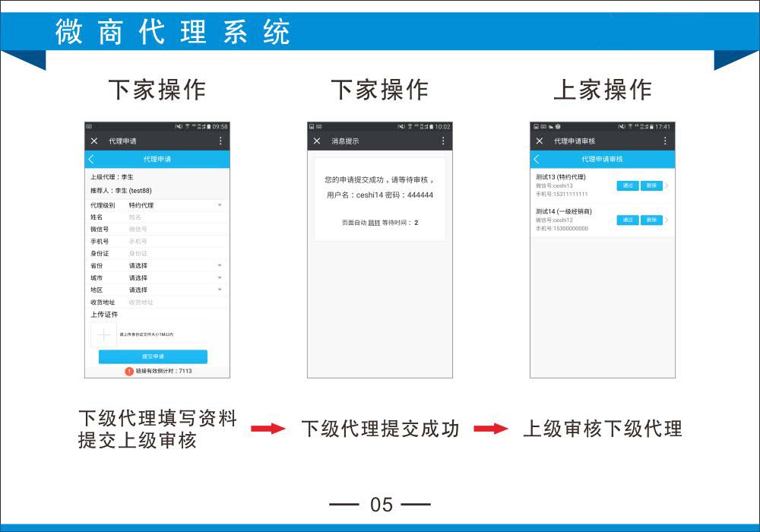
Task: Approve 测试13 with the 通过 button
Action: click(627, 185)
